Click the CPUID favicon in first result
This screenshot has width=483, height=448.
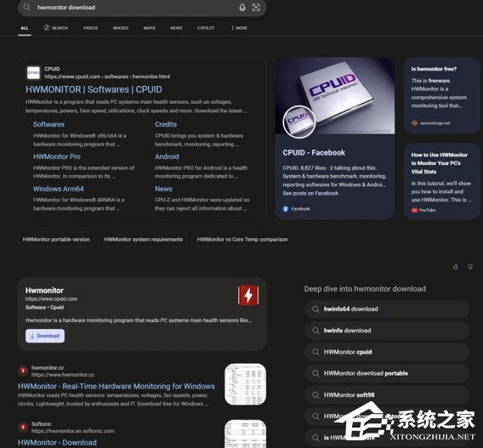33,72
